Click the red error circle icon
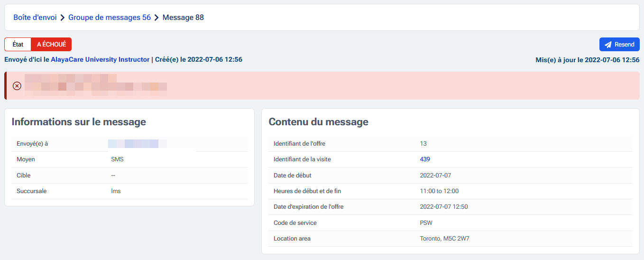The width and height of the screenshot is (644, 260). pos(17,86)
